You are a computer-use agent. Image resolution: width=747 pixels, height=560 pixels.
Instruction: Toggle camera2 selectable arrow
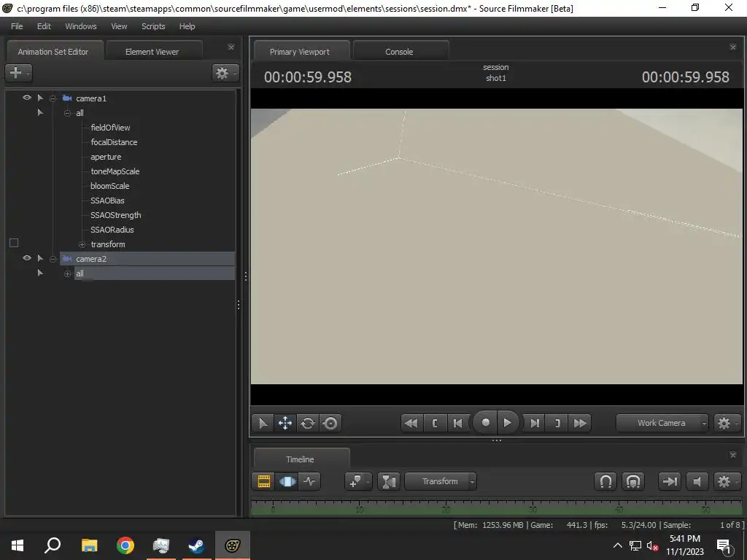(x=41, y=258)
